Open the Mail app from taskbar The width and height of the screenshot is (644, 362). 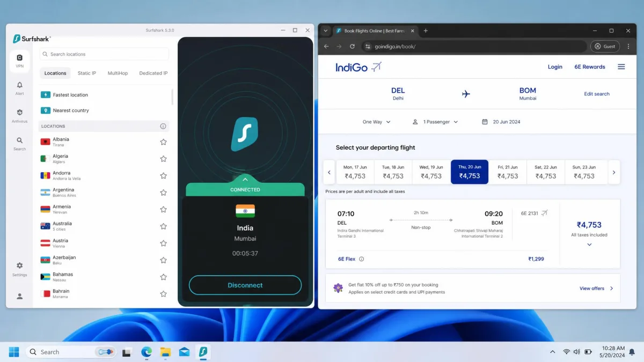[184, 352]
